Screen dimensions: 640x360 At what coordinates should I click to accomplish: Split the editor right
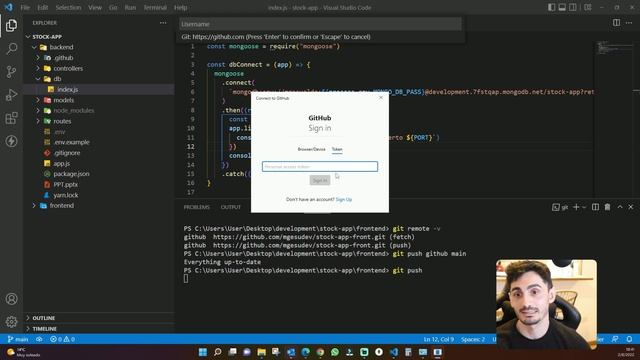(616, 23)
